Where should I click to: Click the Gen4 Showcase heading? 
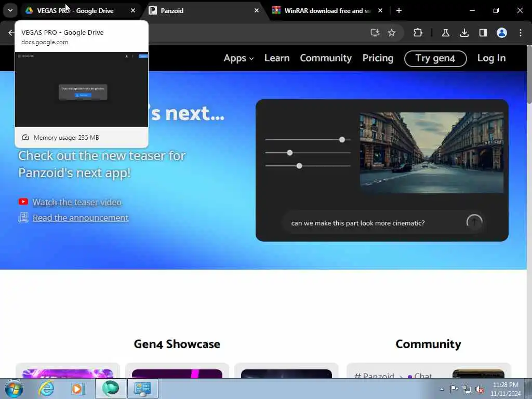pyautogui.click(x=177, y=344)
